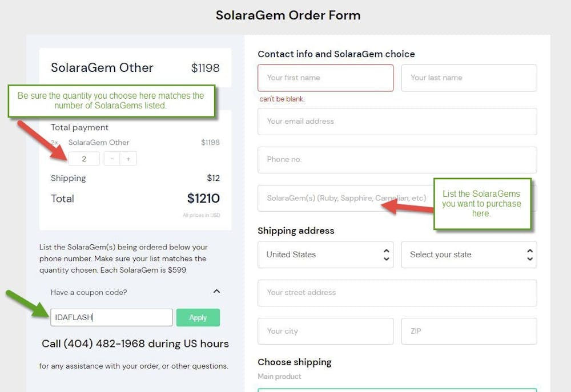Screen dimensions: 571x392
Task: Click the Apply coupon button
Action: [x=198, y=318]
